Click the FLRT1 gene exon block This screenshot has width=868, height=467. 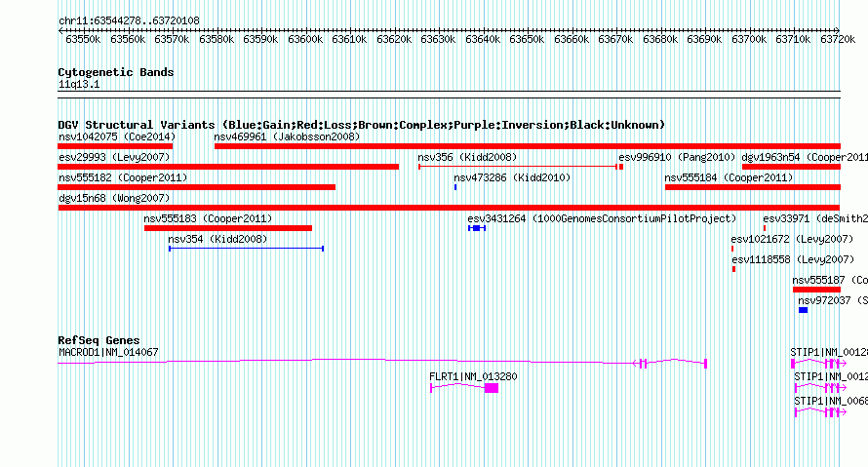click(x=492, y=388)
